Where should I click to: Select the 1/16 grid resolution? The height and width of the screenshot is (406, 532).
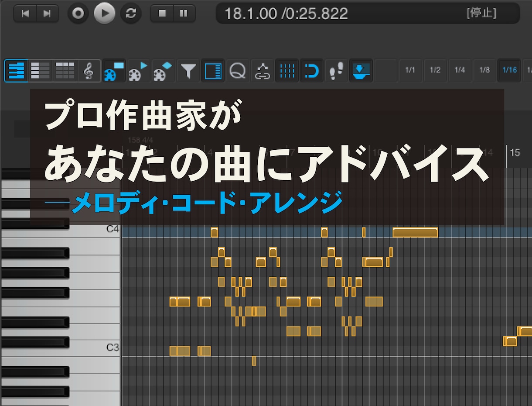click(x=509, y=71)
